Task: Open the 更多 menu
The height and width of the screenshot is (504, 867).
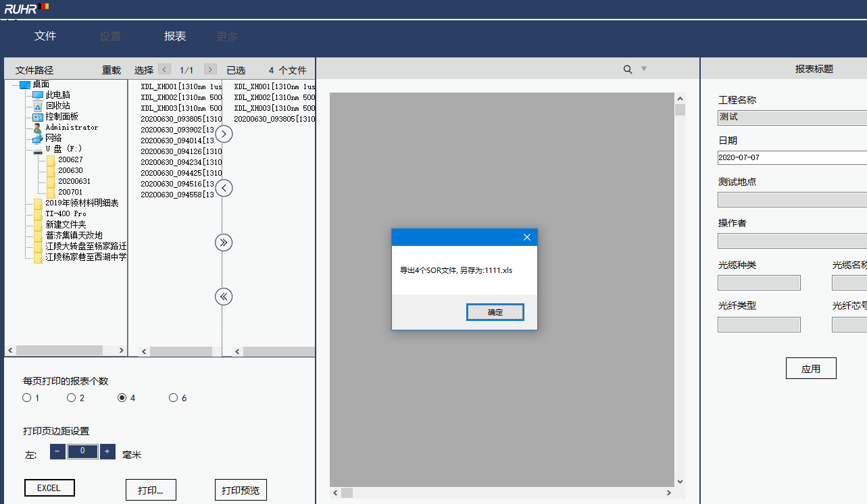Action: pos(227,36)
